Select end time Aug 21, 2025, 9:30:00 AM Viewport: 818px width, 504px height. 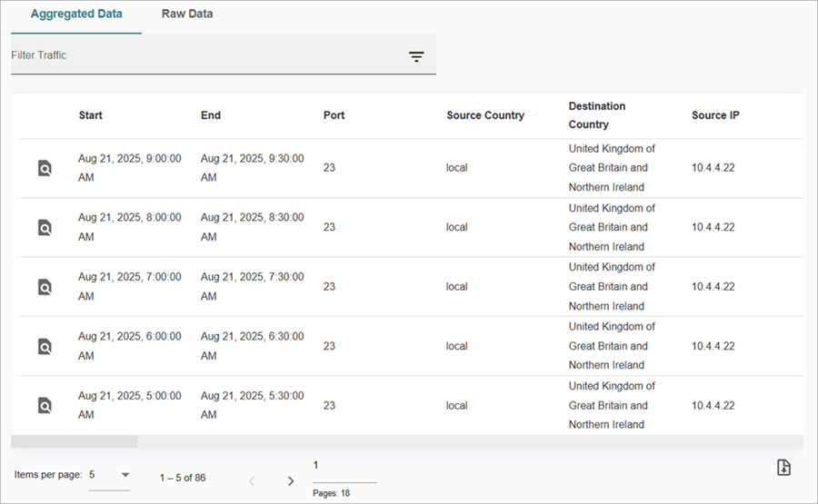click(253, 168)
